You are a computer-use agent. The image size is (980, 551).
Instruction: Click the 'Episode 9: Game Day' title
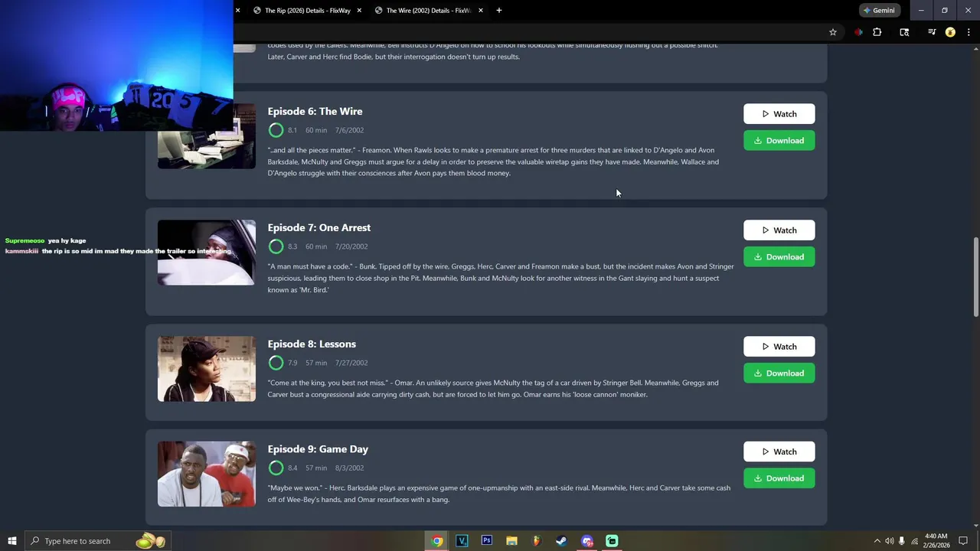(x=318, y=449)
